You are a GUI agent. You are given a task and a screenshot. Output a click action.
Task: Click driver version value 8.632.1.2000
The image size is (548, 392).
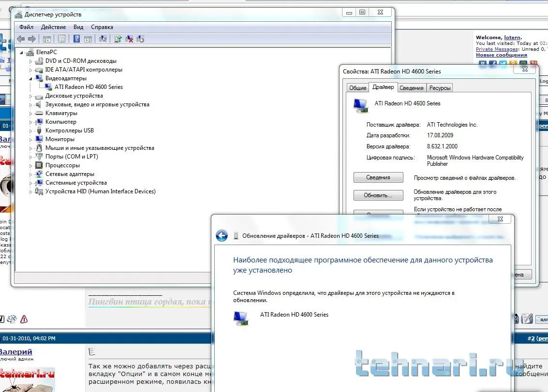point(442,146)
